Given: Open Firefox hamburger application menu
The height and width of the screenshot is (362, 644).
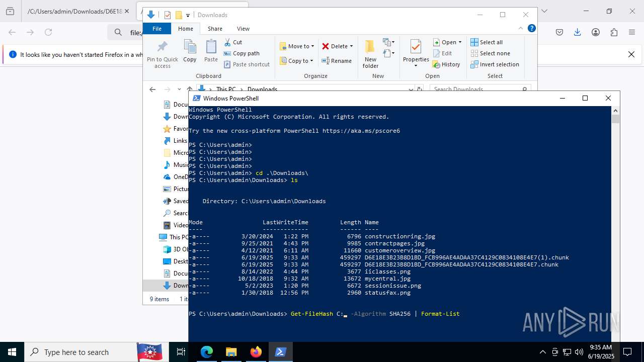Looking at the screenshot, I should (632, 32).
